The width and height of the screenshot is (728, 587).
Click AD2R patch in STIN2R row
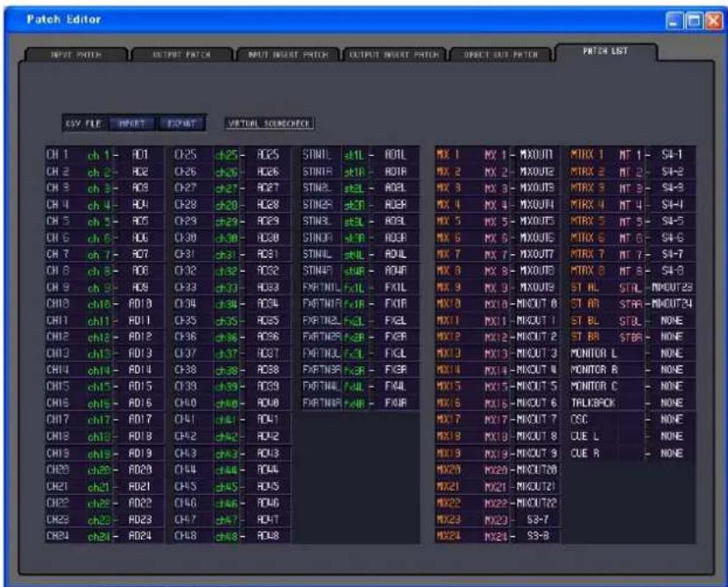tap(396, 205)
